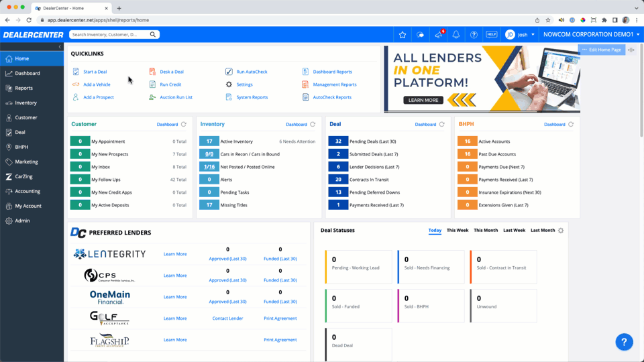Click the 16 Past Due Accounts count

coord(467,154)
